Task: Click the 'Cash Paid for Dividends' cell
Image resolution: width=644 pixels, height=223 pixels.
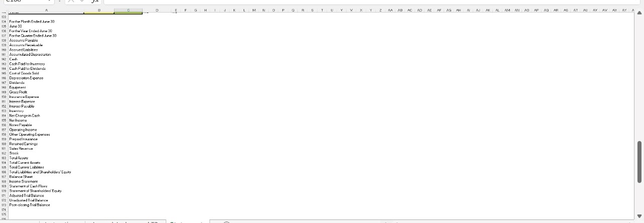Action: [x=46, y=68]
